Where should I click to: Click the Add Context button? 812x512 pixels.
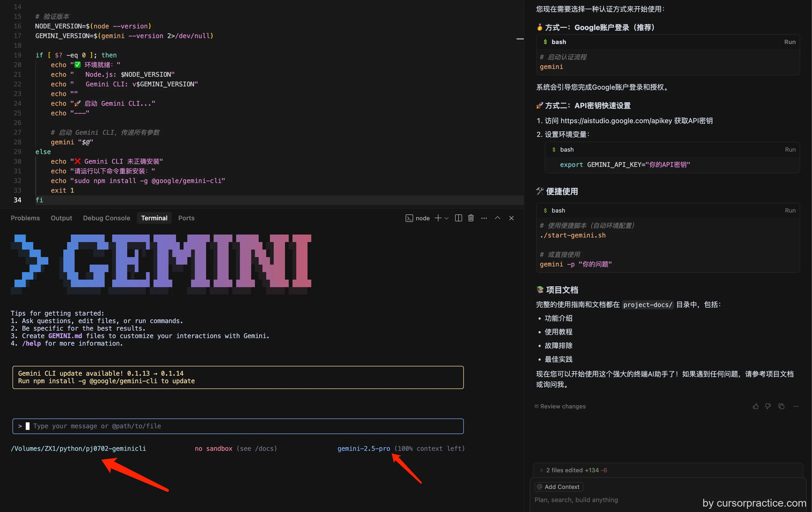click(558, 487)
